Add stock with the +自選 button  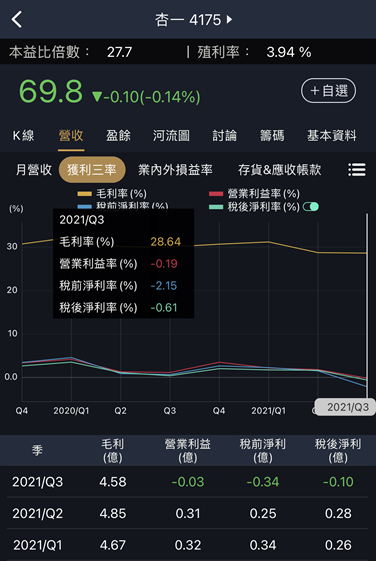pyautogui.click(x=328, y=91)
